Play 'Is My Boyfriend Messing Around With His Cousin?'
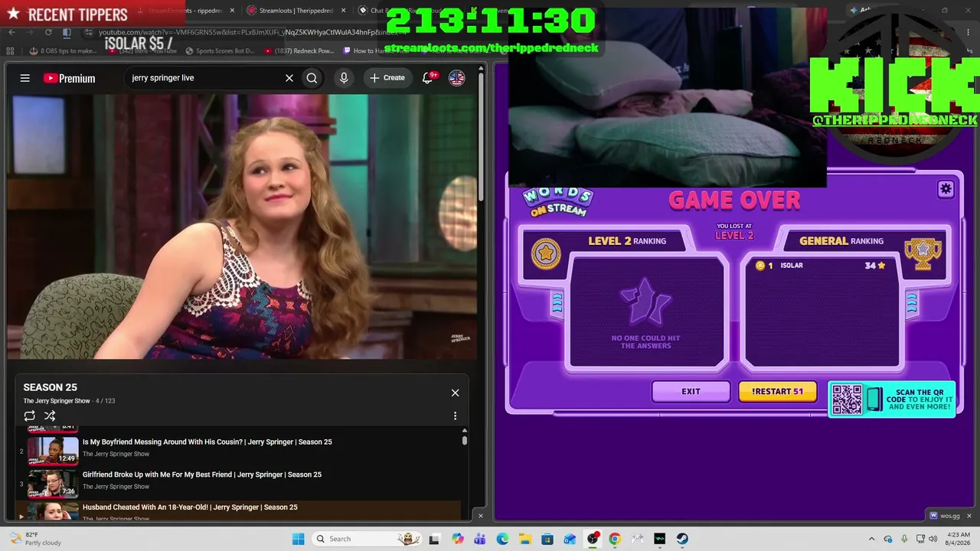 [x=207, y=442]
